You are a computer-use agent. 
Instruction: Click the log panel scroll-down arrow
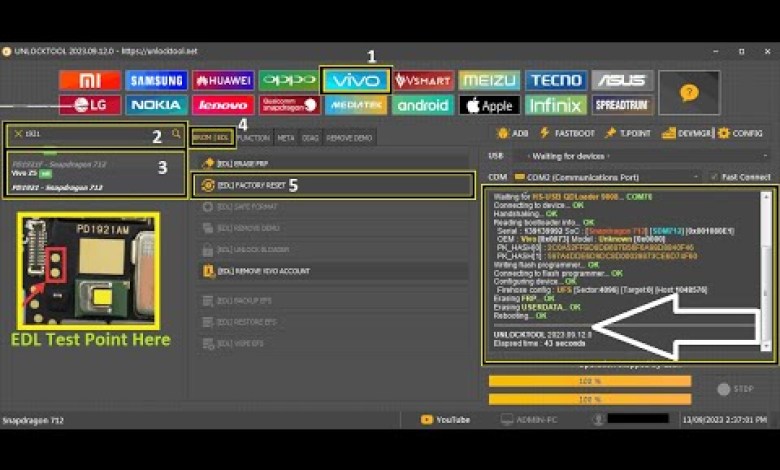coord(766,346)
